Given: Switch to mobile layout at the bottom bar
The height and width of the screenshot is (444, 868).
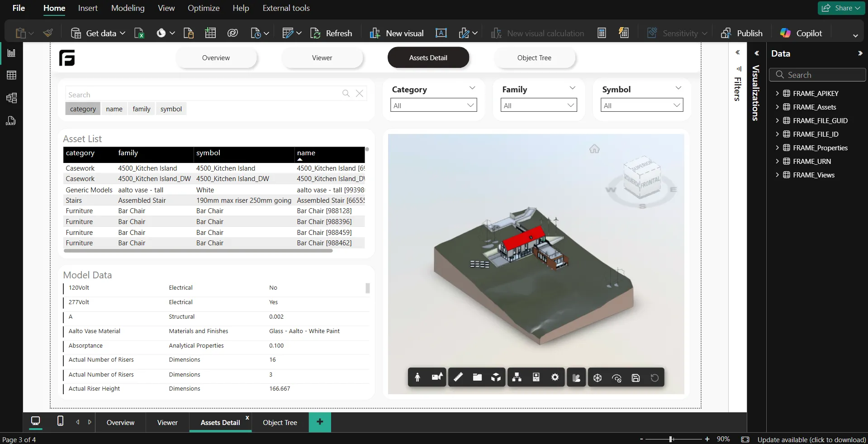Looking at the screenshot, I should click(x=60, y=421).
